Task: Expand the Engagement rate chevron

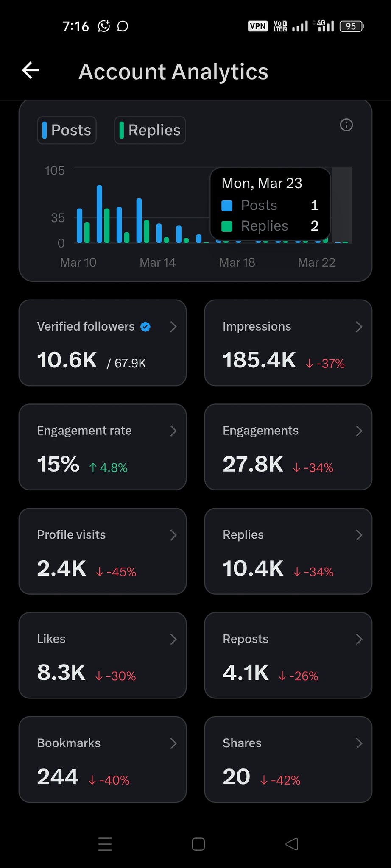Action: coord(173,431)
